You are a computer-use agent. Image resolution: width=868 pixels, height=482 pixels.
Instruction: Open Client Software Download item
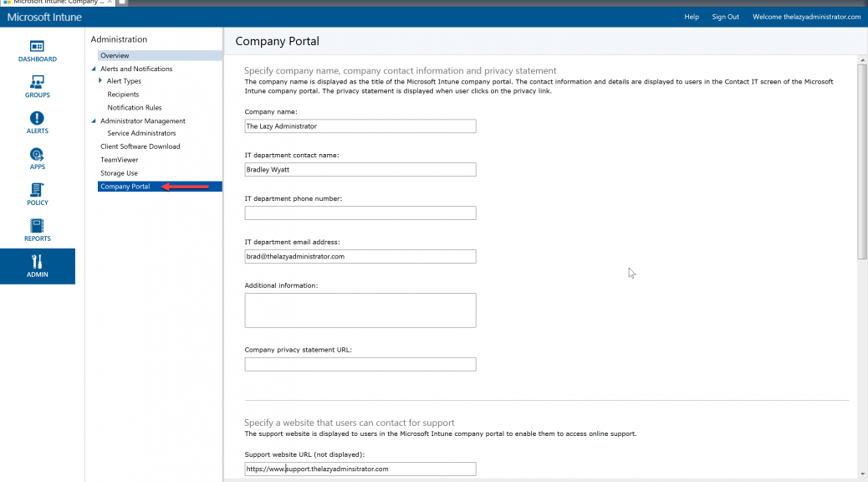point(140,146)
